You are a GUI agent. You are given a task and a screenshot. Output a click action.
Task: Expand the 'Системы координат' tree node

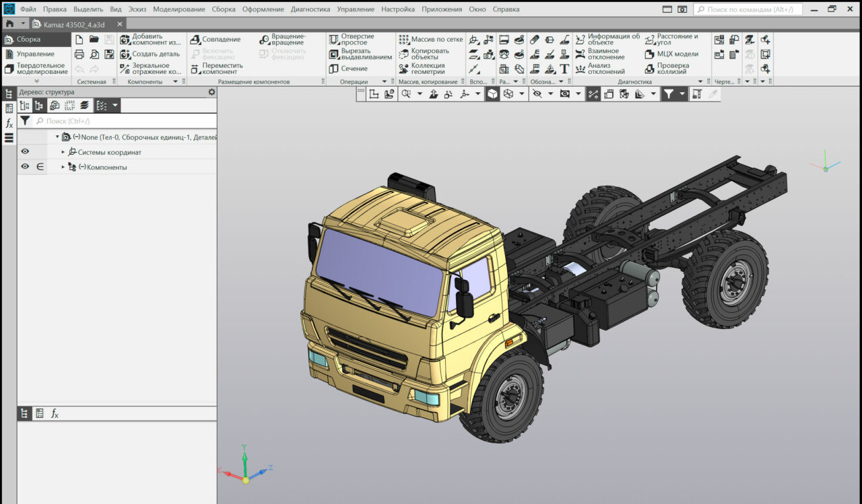tap(63, 152)
